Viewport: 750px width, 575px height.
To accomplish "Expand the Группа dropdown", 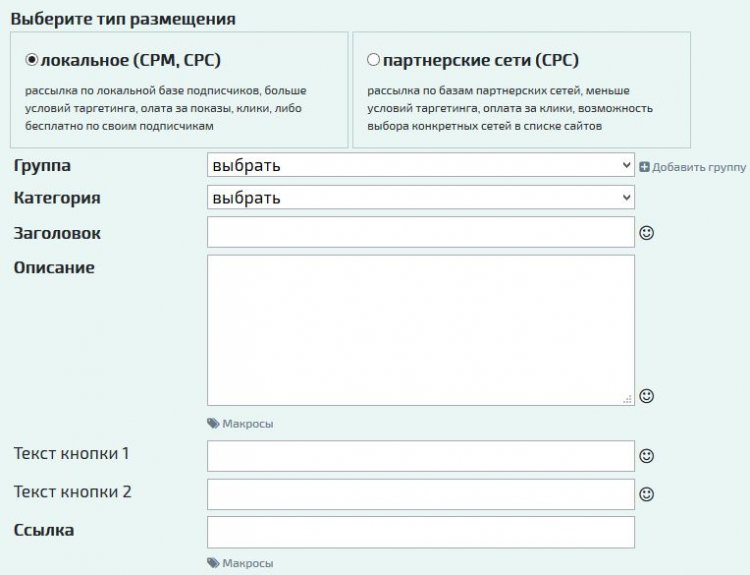I will tap(421, 165).
